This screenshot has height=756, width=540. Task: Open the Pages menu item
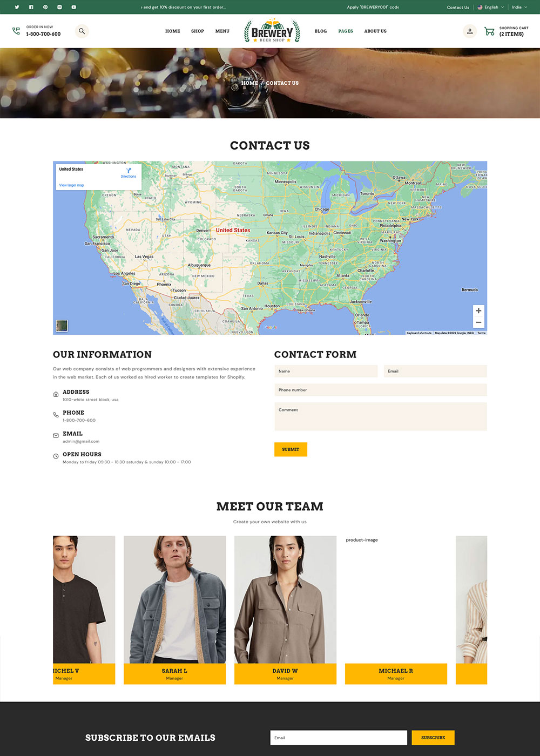(346, 31)
